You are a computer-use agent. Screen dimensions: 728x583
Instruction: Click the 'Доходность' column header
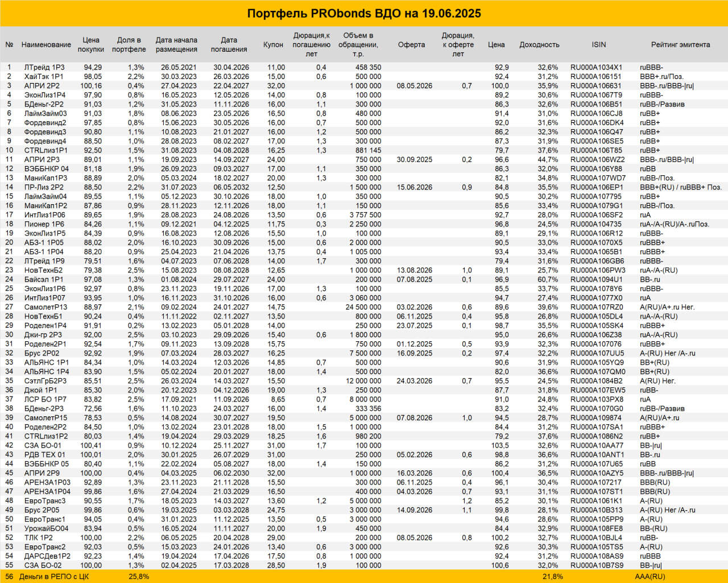click(x=540, y=45)
